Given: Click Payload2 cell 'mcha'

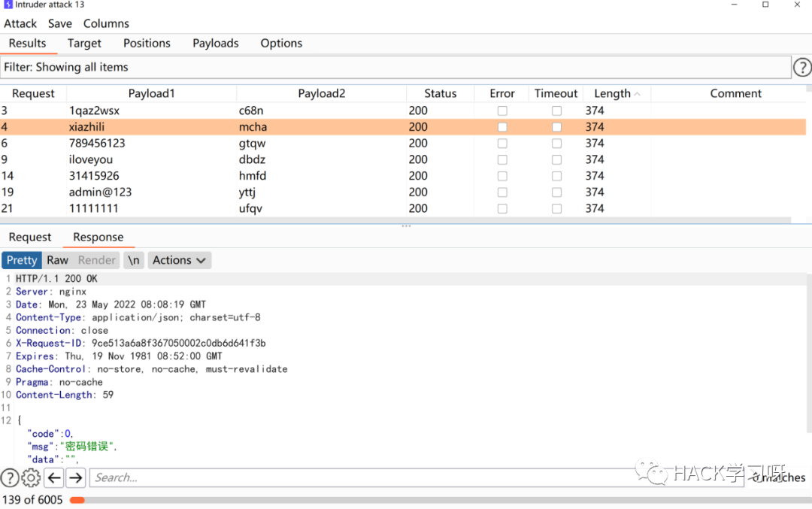Looking at the screenshot, I should [253, 127].
